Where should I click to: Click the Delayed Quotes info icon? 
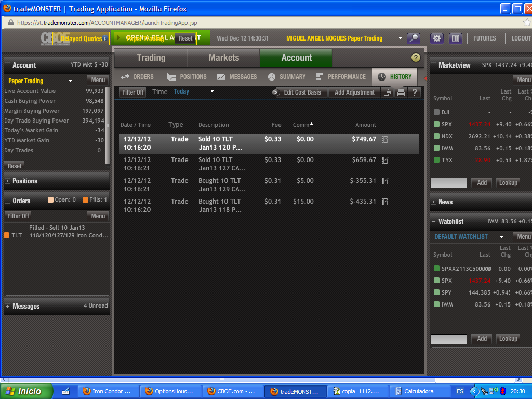105,38
